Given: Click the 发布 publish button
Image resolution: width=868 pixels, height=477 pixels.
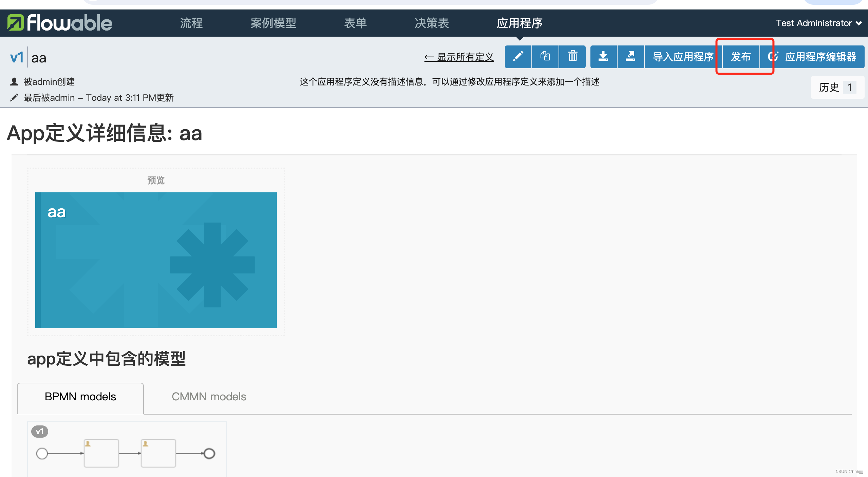Looking at the screenshot, I should point(741,57).
